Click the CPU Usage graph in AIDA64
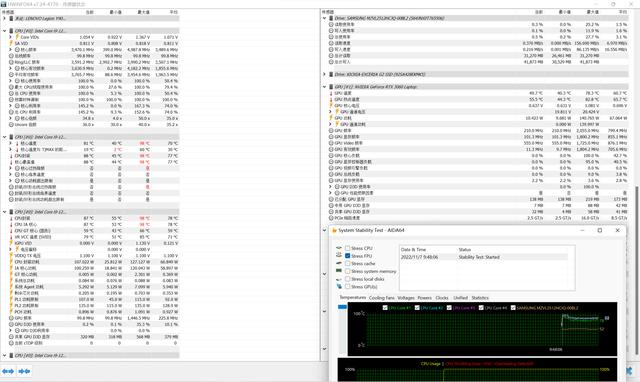Image resolution: width=640 pixels, height=382 pixels. point(477,370)
